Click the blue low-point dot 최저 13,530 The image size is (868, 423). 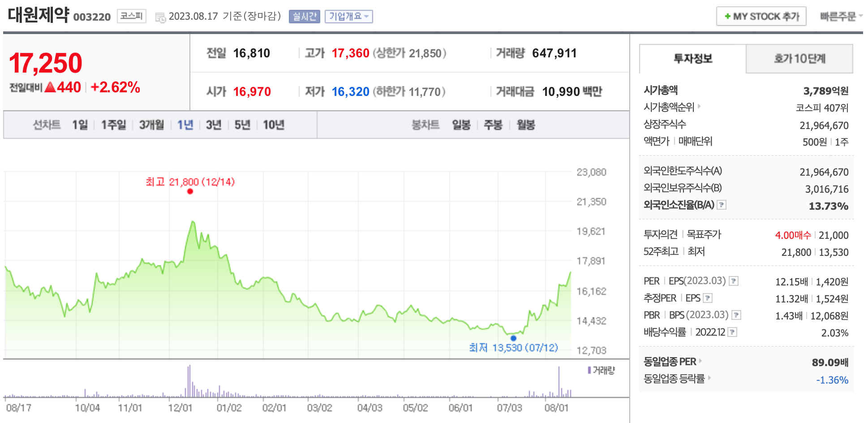pyautogui.click(x=513, y=338)
